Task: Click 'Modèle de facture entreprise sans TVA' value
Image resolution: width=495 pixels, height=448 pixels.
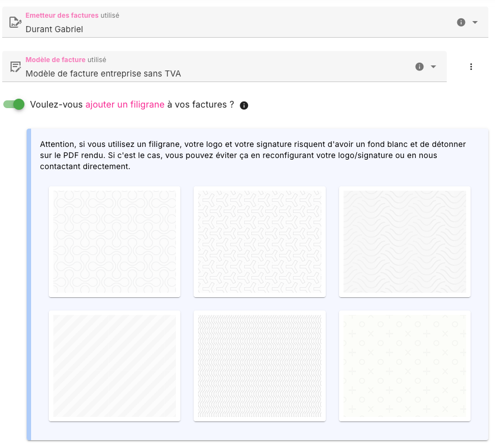Action: tap(103, 73)
